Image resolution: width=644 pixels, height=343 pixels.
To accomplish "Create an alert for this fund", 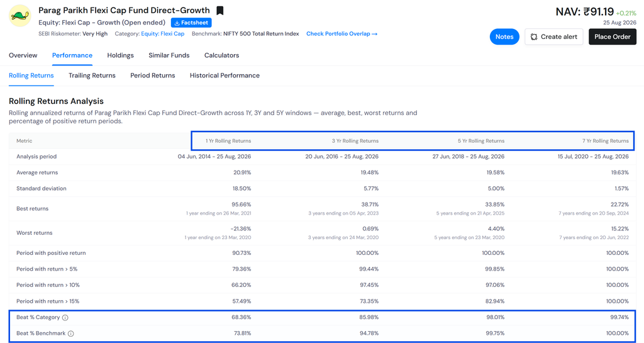I will coord(553,37).
